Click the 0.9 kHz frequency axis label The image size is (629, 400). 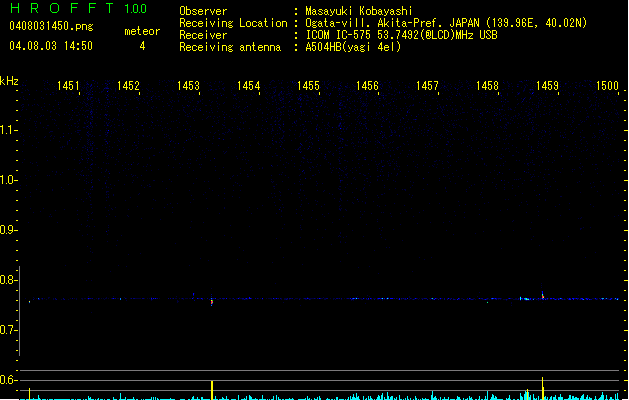coord(8,230)
